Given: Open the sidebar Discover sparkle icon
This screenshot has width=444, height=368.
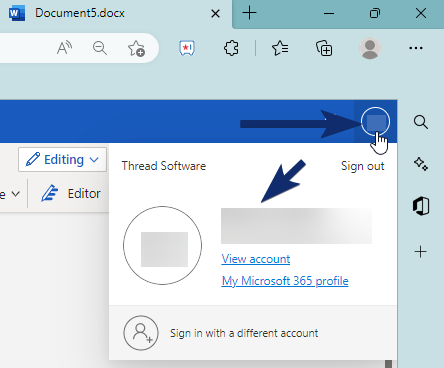Looking at the screenshot, I should [421, 164].
